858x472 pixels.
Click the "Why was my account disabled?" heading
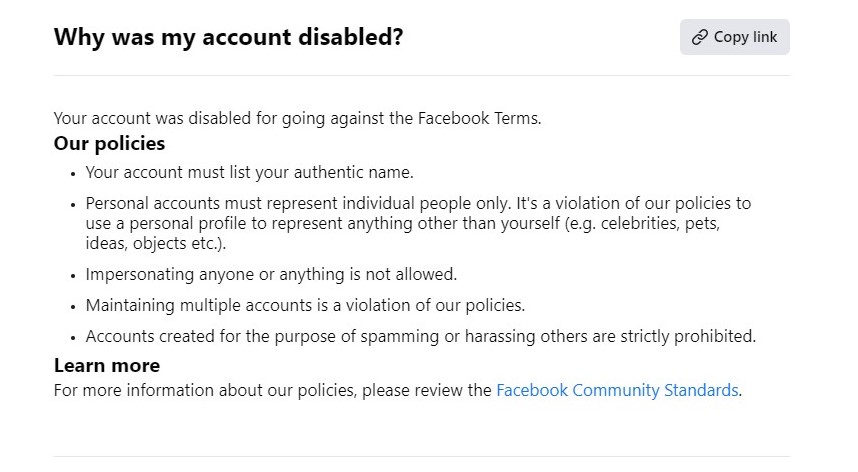(x=228, y=38)
